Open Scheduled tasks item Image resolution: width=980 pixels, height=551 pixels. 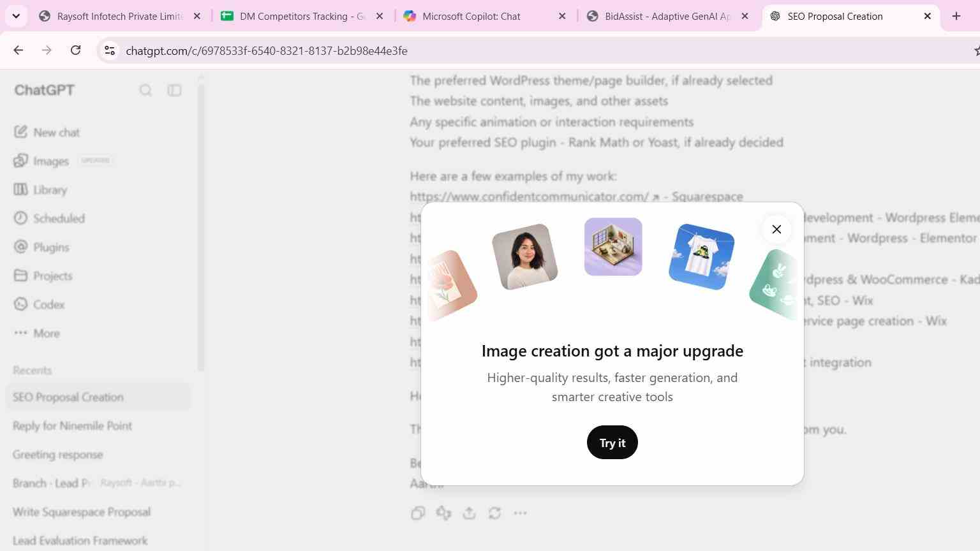(x=50, y=219)
